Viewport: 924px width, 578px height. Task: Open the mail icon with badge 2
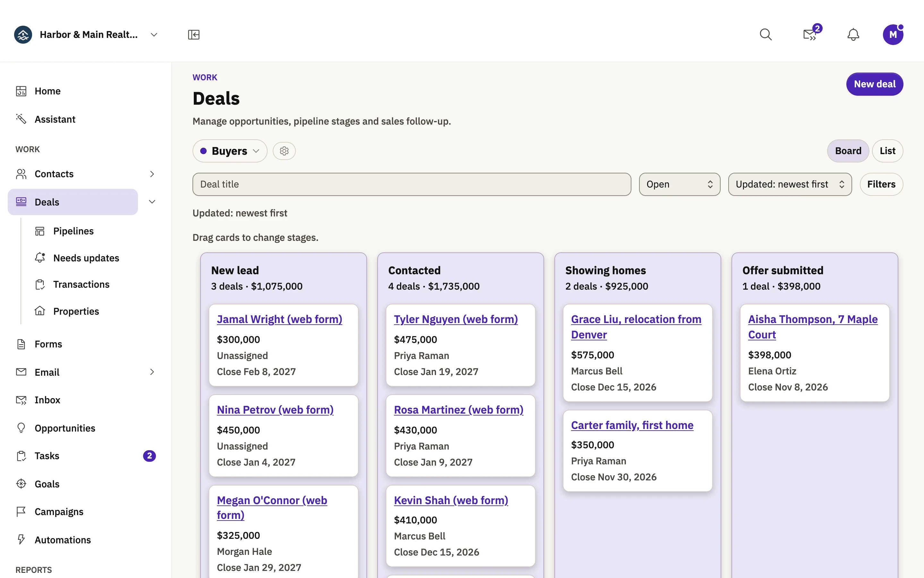tap(810, 35)
